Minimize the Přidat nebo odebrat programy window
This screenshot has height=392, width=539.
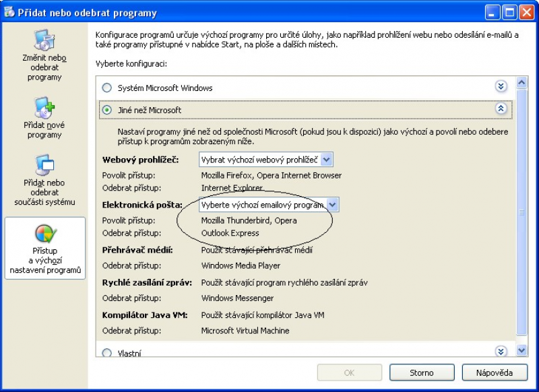pos(493,12)
